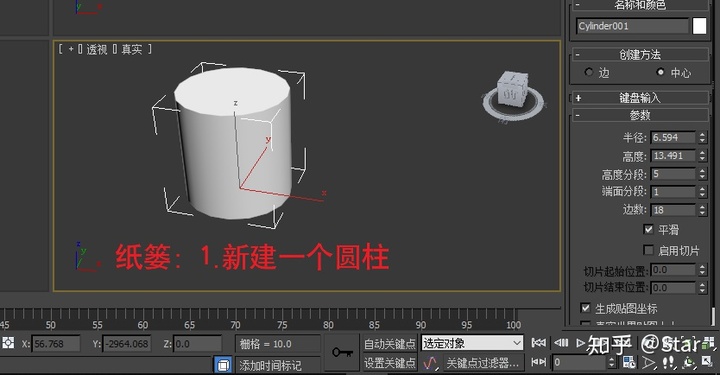The width and height of the screenshot is (720, 375).
Task: Click the 端面分段 spinner arrows
Action: click(702, 191)
